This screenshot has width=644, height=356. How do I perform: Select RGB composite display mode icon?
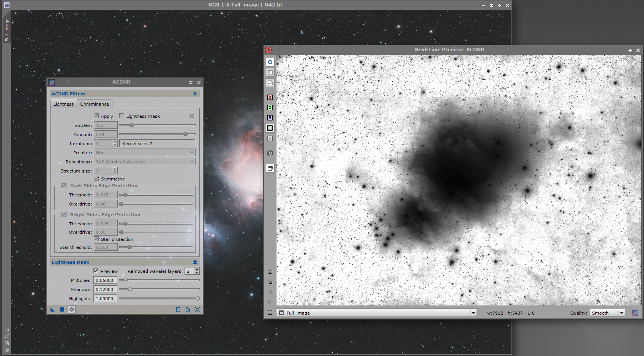pyautogui.click(x=270, y=128)
